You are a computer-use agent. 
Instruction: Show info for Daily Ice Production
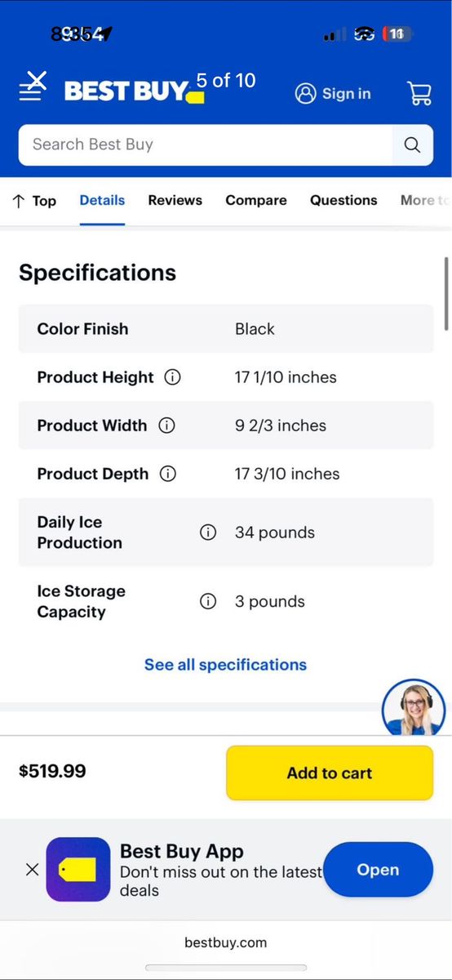coord(208,532)
